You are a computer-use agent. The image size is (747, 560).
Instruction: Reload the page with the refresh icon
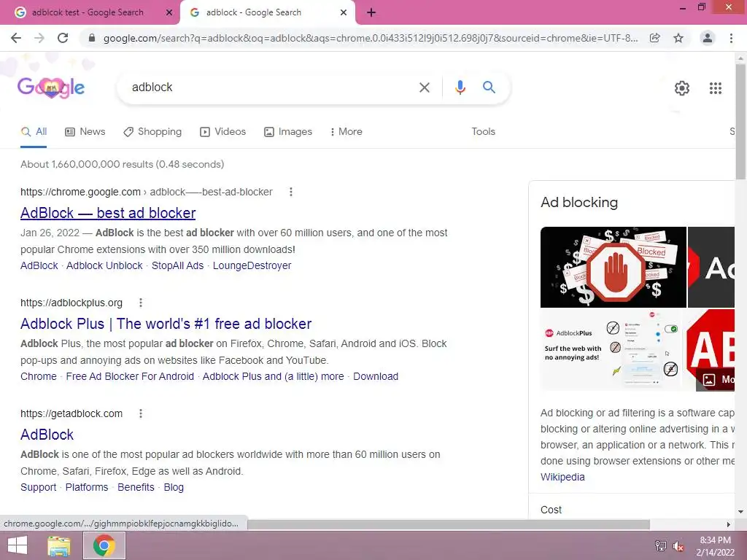coord(63,38)
